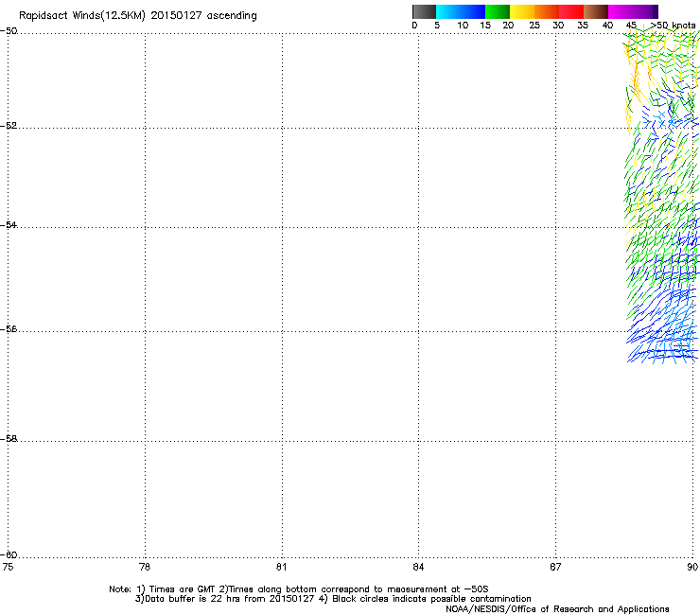Click the '78' longitude axis label
700x615 pixels.
pyautogui.click(x=145, y=567)
